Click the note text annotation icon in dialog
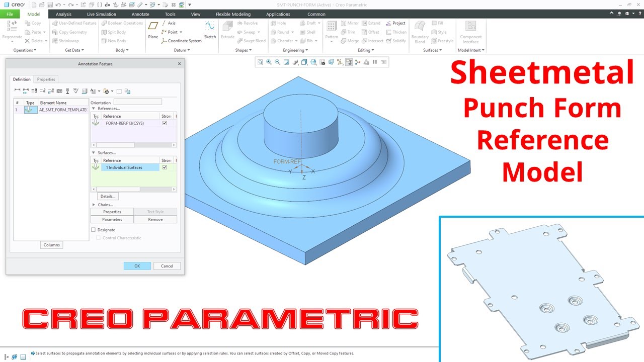 pos(92,91)
